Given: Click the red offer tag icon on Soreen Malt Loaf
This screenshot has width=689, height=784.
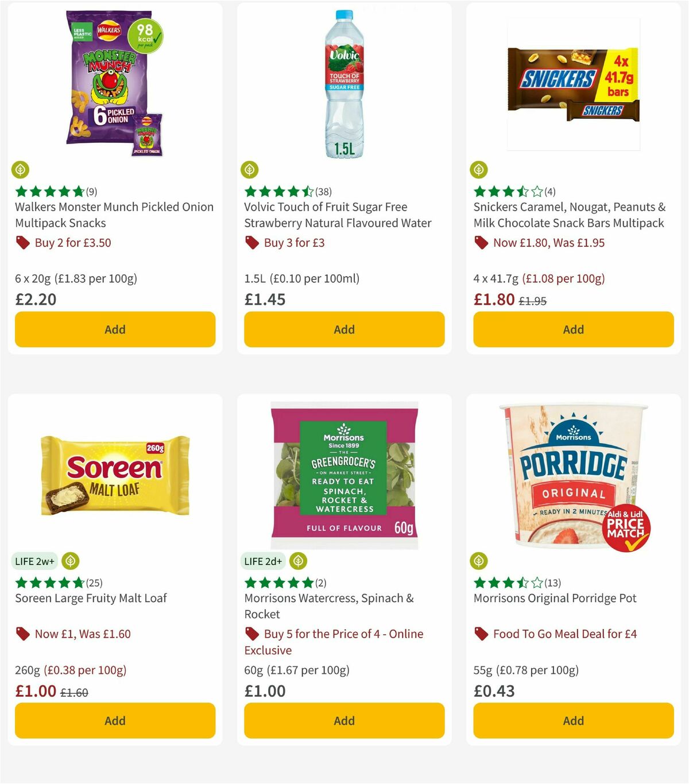Looking at the screenshot, I should tap(24, 634).
